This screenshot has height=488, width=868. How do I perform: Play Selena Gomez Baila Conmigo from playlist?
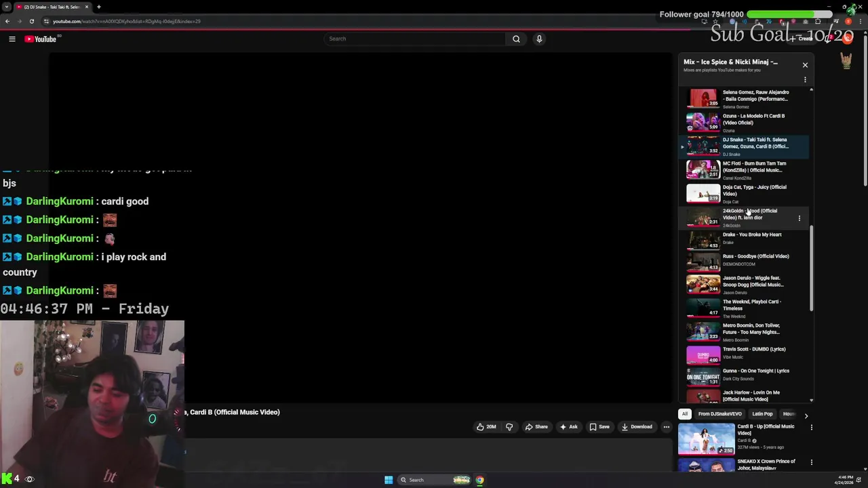tap(744, 99)
